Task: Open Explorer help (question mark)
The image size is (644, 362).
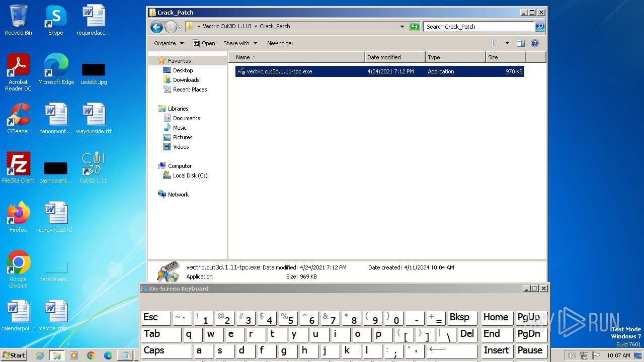Action: (x=535, y=43)
